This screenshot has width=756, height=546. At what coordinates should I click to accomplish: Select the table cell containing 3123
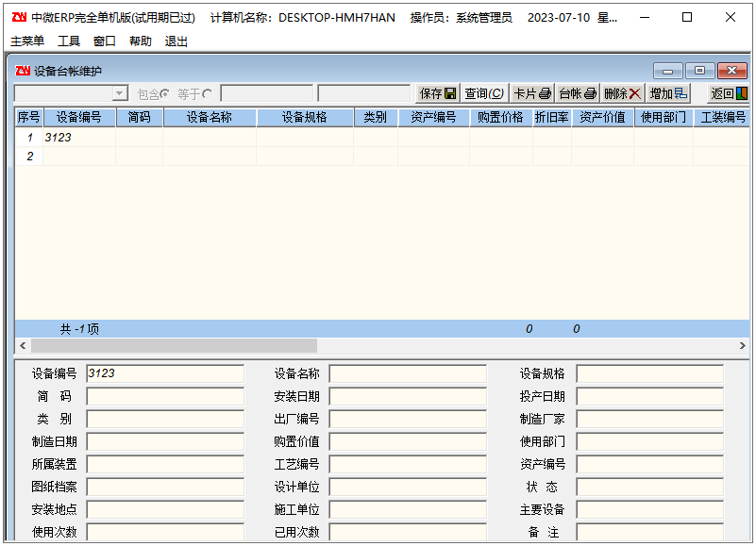79,138
